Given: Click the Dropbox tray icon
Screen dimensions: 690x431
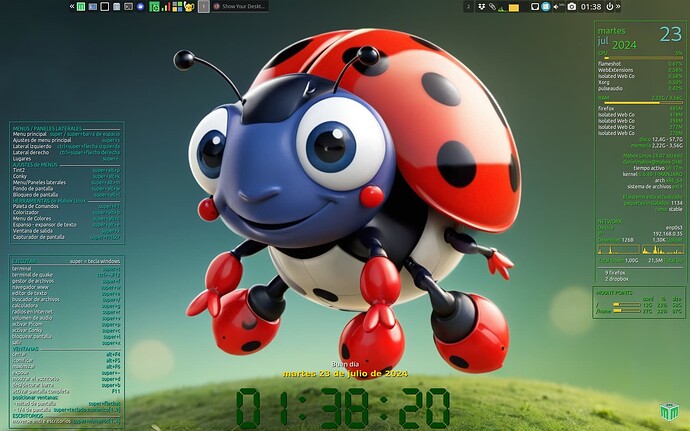Looking at the screenshot, I should coord(481,6).
